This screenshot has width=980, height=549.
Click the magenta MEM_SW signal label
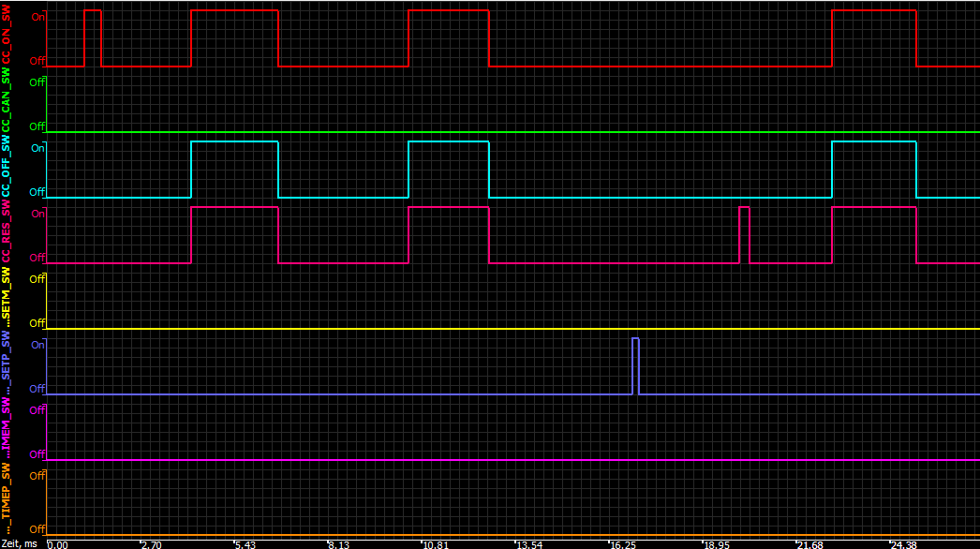(7, 429)
